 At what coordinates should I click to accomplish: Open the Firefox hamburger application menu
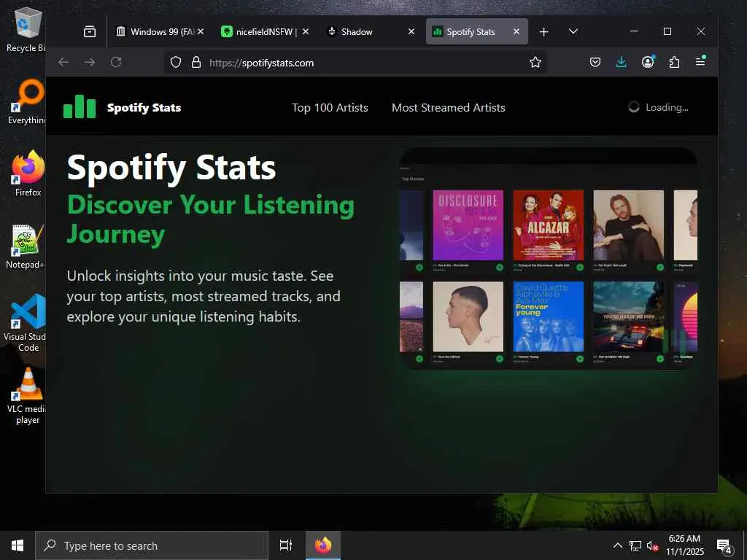pyautogui.click(x=700, y=61)
